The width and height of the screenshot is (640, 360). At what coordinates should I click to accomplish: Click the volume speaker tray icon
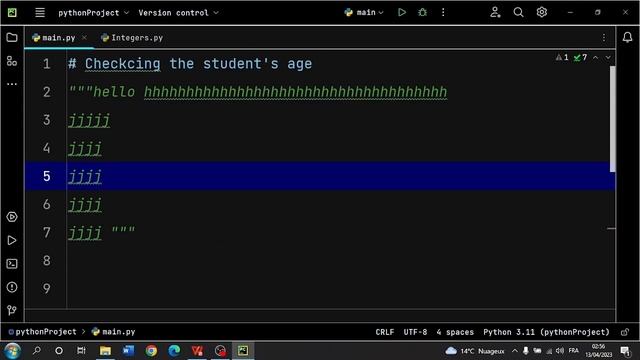coord(560,351)
